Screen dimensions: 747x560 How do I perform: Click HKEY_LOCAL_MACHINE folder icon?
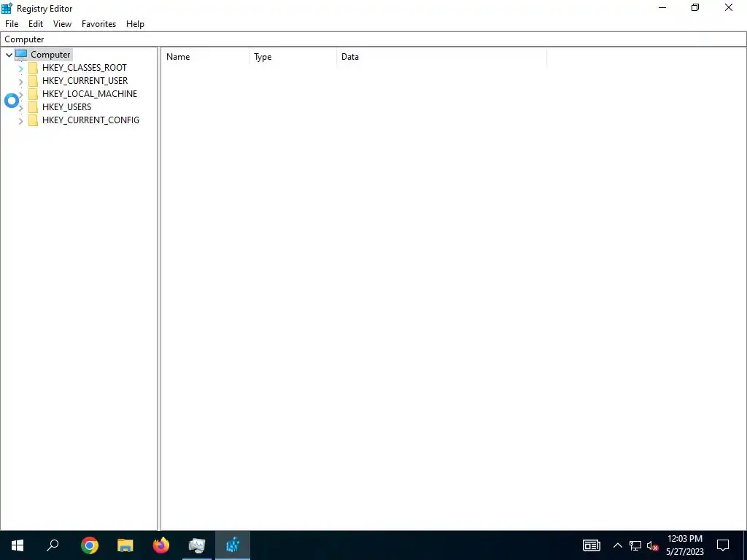pyautogui.click(x=33, y=94)
